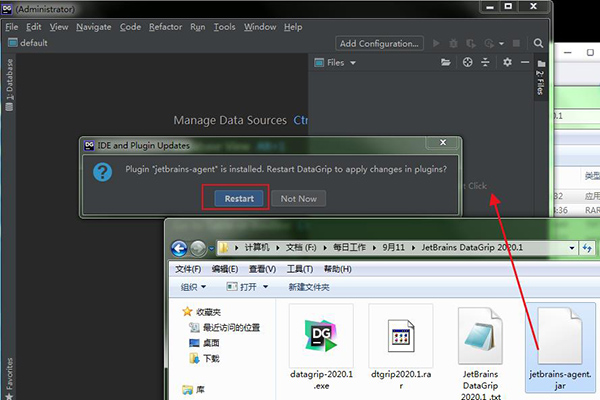Select 库 in navigation pane
The image size is (600, 400).
194,390
